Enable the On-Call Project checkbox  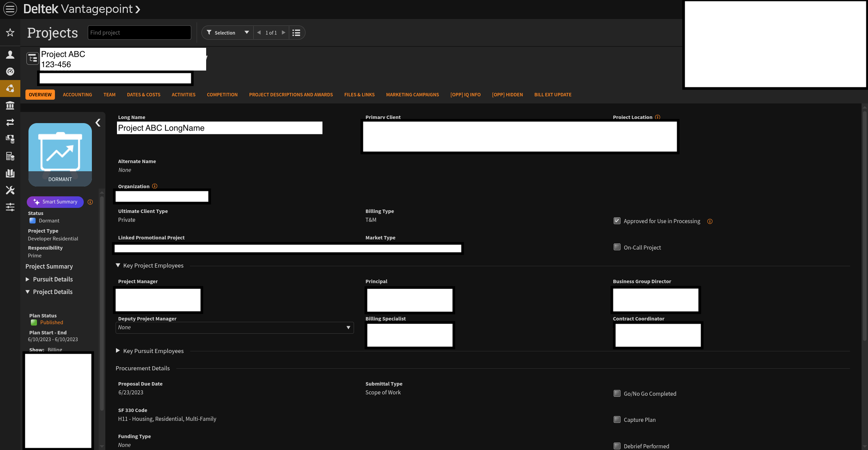coord(617,247)
